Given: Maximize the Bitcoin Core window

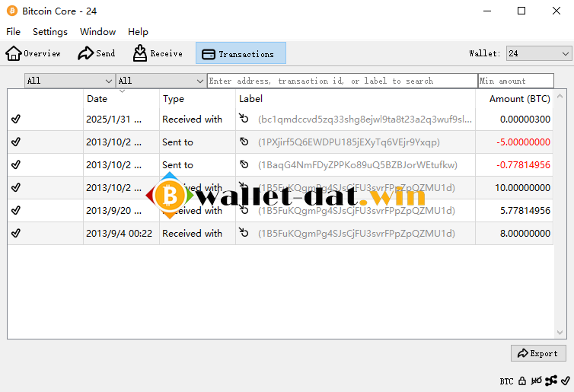Looking at the screenshot, I should coord(521,11).
